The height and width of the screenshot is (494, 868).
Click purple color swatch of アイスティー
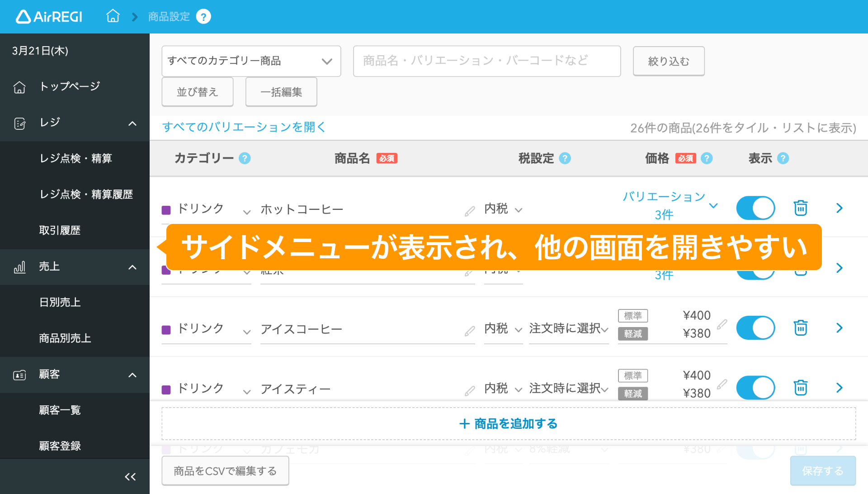166,389
